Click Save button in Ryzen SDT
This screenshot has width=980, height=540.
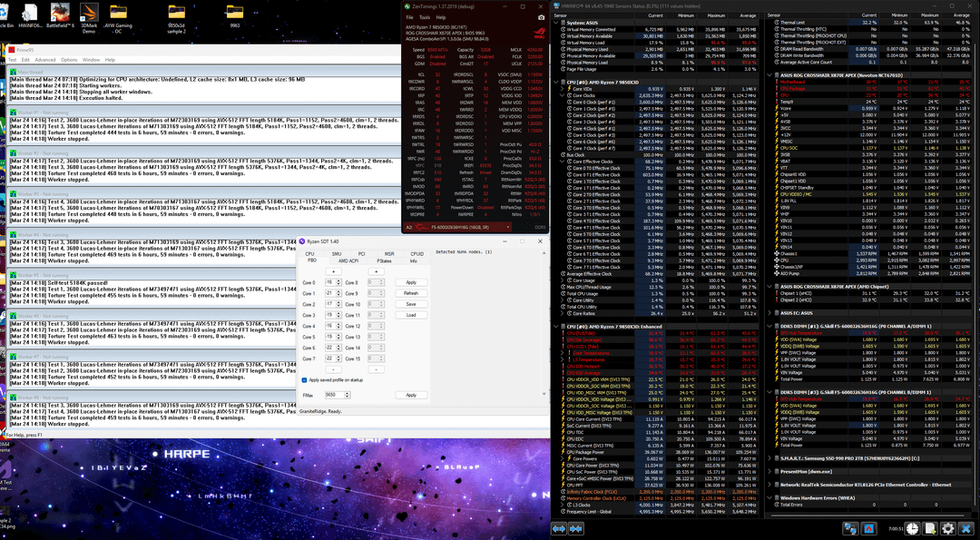pyautogui.click(x=411, y=304)
